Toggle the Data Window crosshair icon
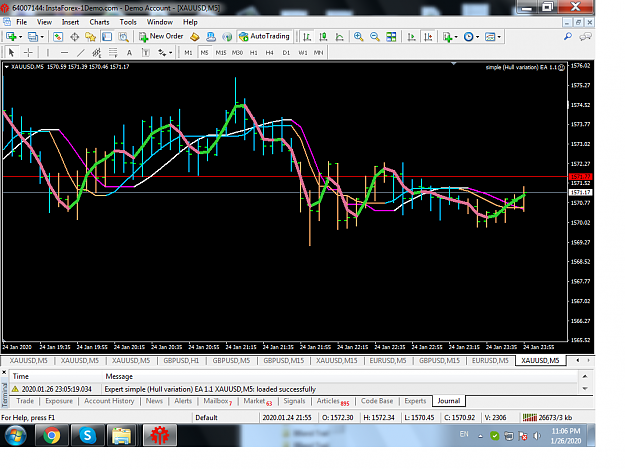 coord(74,37)
